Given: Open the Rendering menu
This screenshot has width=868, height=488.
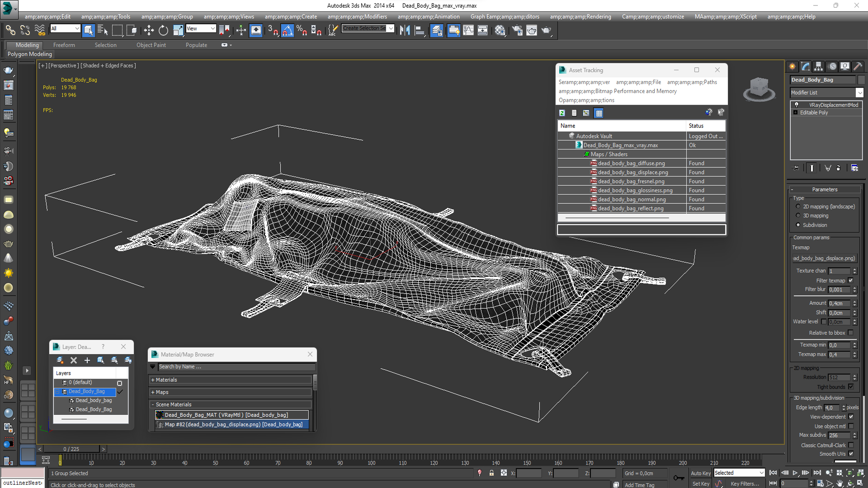Looking at the screenshot, I should (580, 17).
